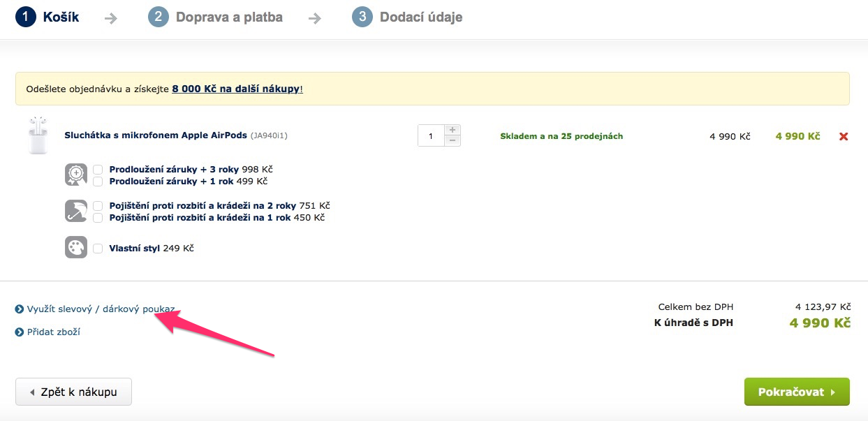Click the AirPods quantity input field
The width and height of the screenshot is (868, 421).
(x=431, y=136)
